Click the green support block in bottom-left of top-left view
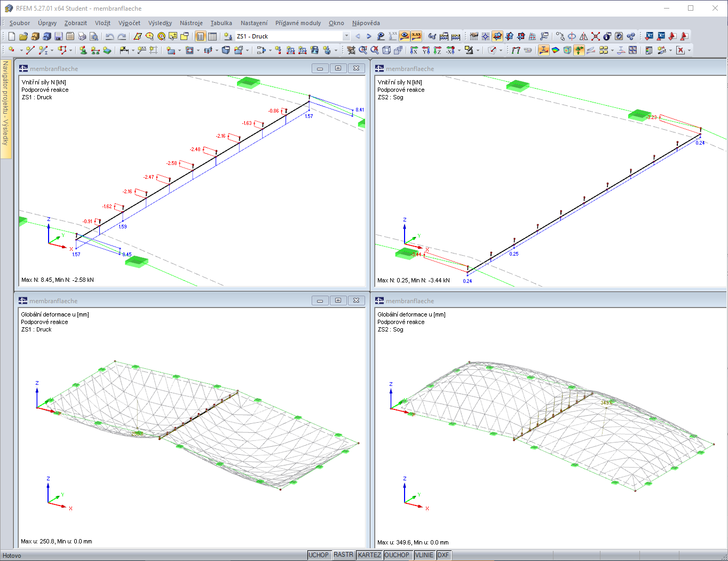The width and height of the screenshot is (728, 561). click(x=137, y=261)
